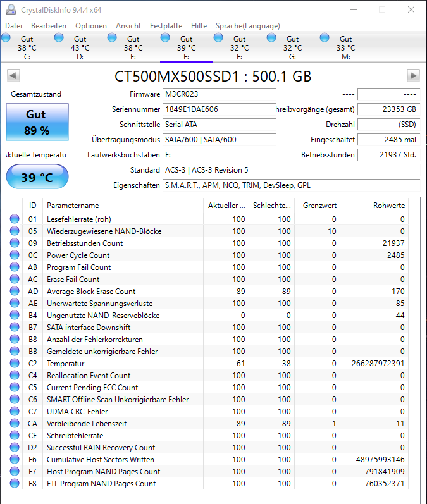The width and height of the screenshot is (427, 504).
Task: Go to next disk with right arrow
Action: 413,76
